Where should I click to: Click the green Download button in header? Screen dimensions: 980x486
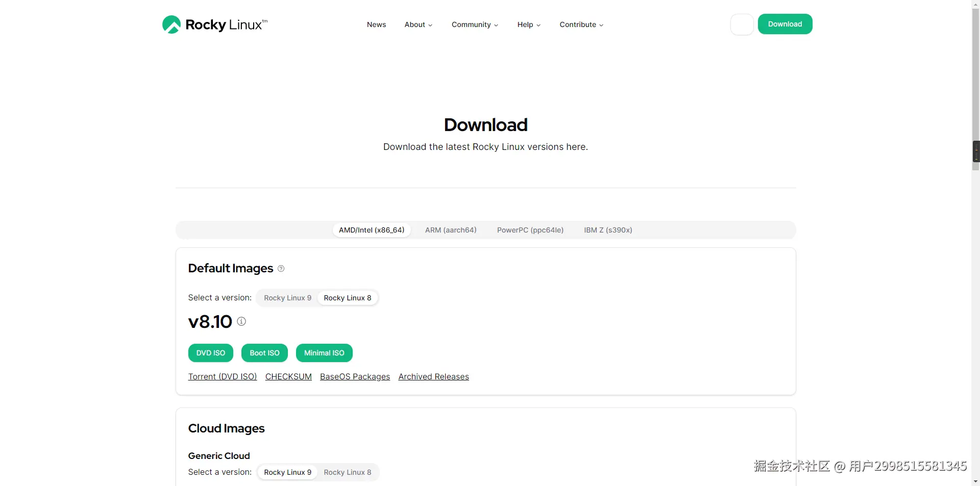pos(785,24)
